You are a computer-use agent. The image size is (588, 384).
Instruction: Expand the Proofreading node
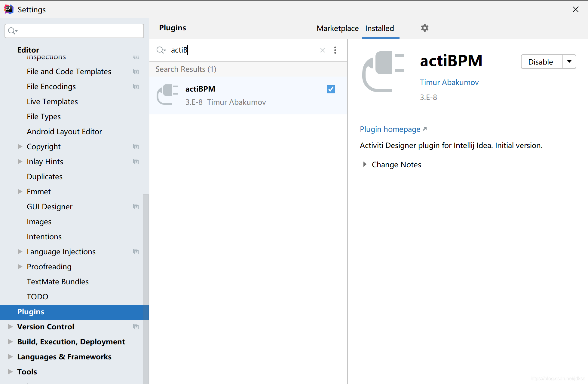point(20,267)
